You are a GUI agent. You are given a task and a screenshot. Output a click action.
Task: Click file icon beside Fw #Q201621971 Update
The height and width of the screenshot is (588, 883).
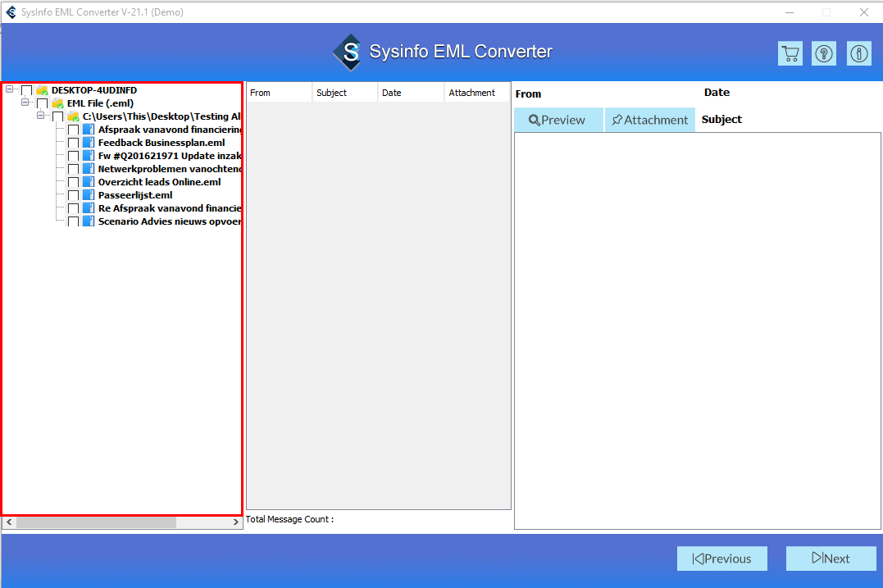89,156
